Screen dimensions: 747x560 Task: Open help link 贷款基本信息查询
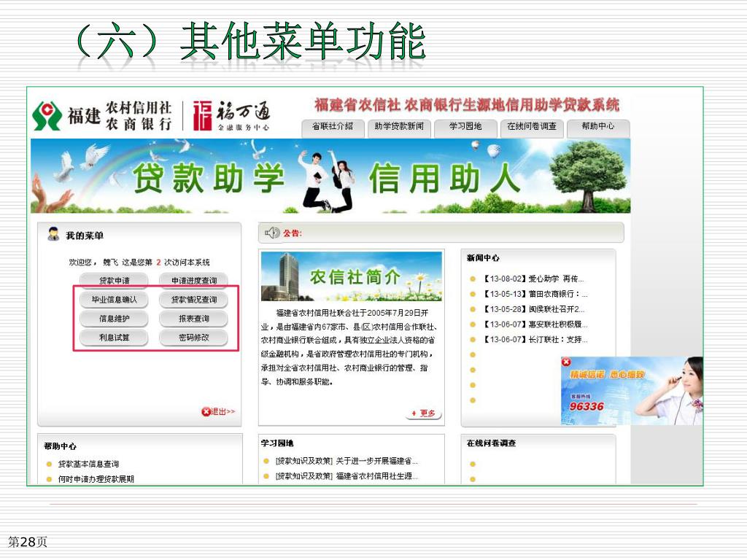(88, 464)
